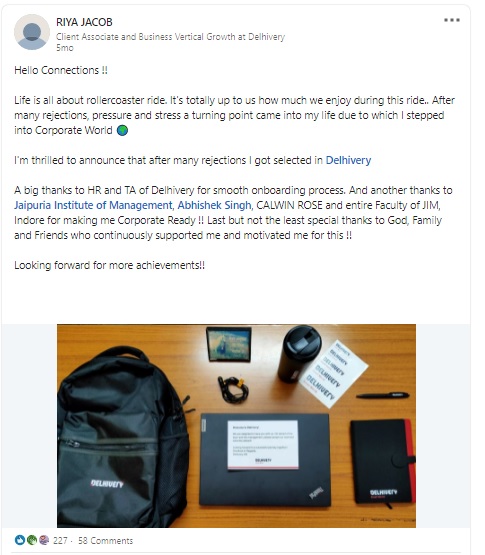This screenshot has width=485, height=555.
Task: Click the 5mo post timestamp
Action: [x=65, y=48]
